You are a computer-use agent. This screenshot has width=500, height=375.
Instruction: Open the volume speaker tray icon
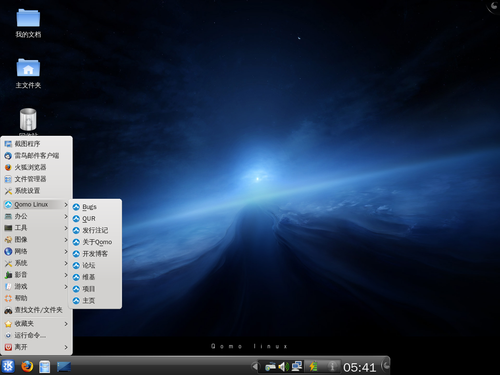pos(284,367)
